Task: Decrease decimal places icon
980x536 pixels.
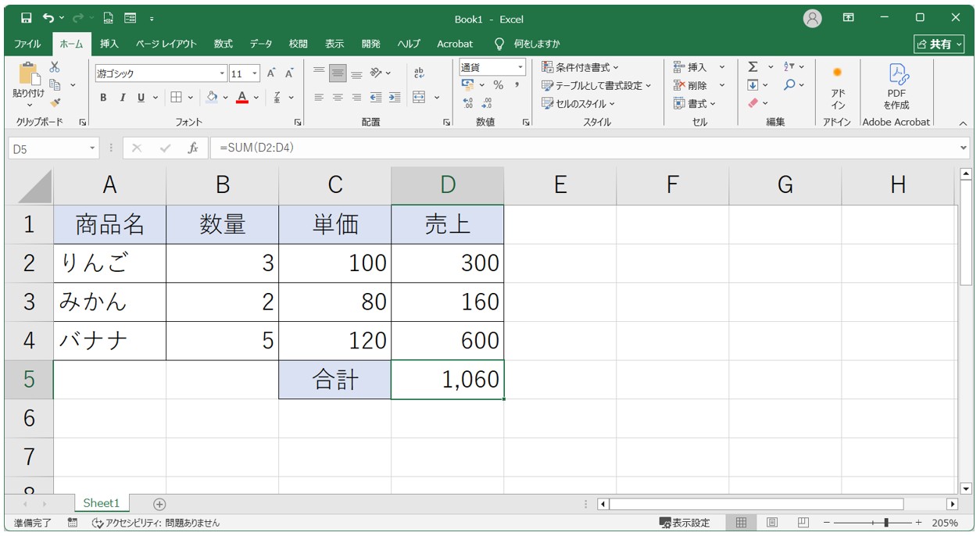Action: pos(487,102)
